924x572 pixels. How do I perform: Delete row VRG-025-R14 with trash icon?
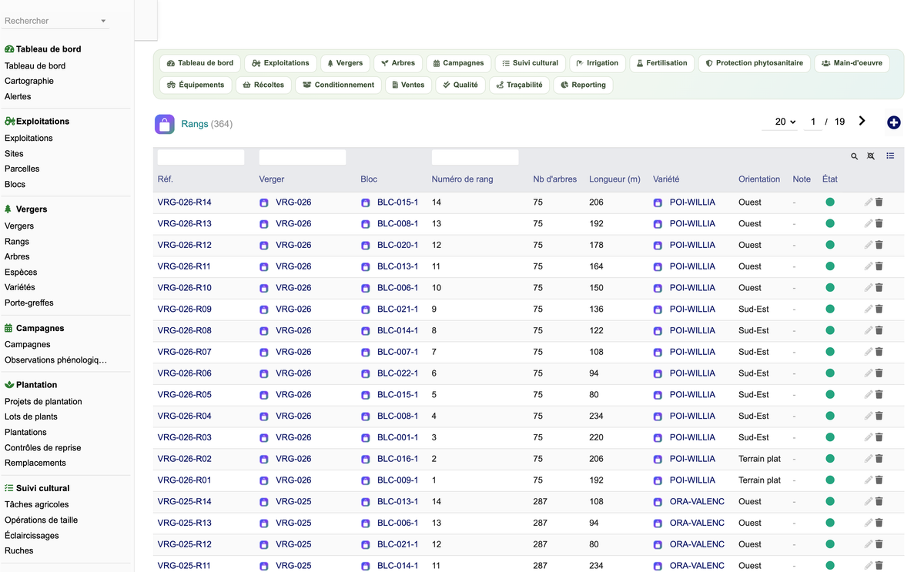(879, 501)
